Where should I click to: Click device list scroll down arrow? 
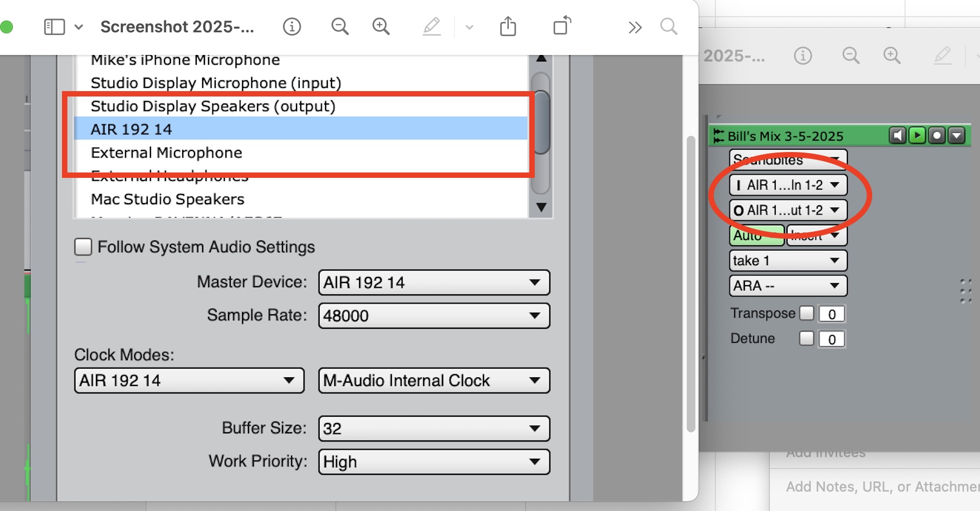pos(541,207)
